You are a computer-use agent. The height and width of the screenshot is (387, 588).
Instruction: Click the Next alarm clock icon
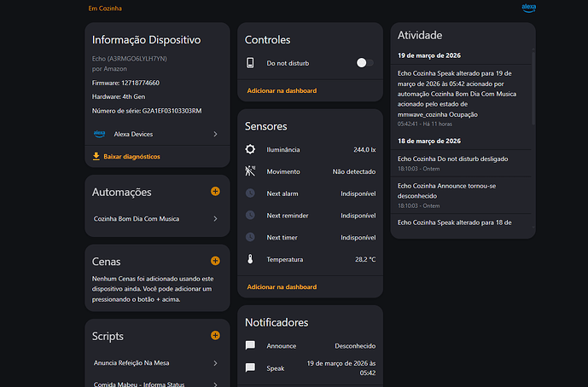pos(250,193)
